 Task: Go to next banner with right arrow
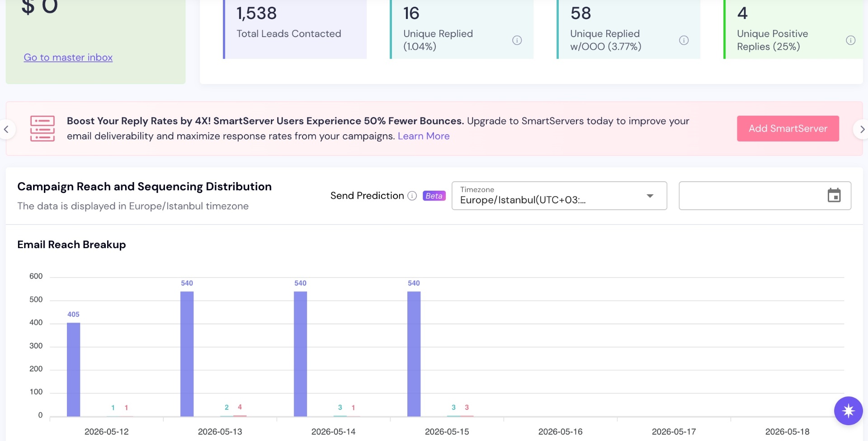click(x=861, y=129)
